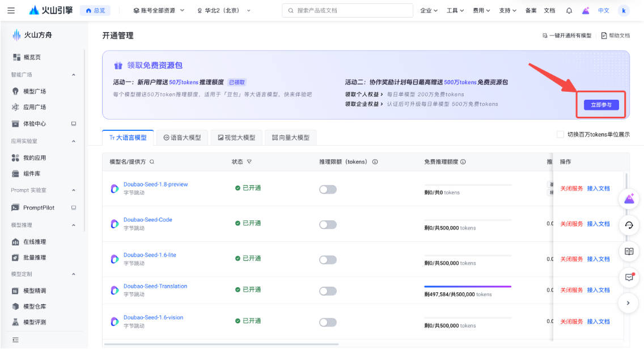This screenshot has width=644, height=349.
Task: Open the 账号全部资源 dropdown
Action: click(159, 11)
